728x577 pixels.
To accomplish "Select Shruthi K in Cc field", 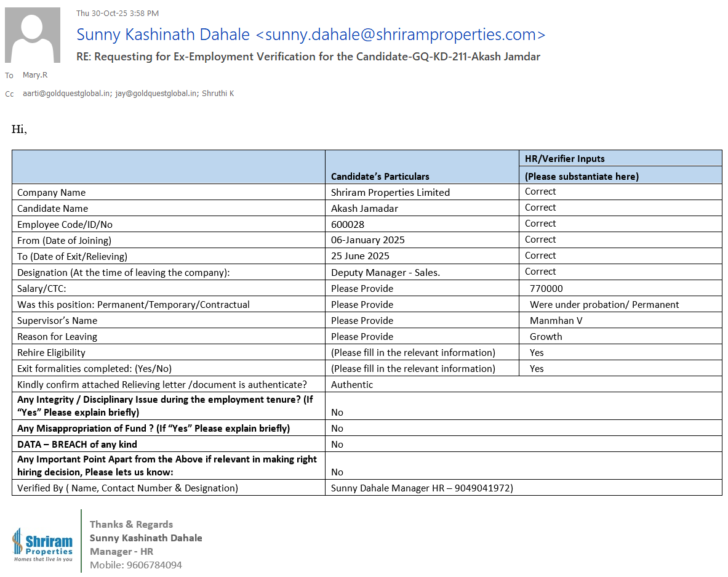I will click(x=218, y=94).
